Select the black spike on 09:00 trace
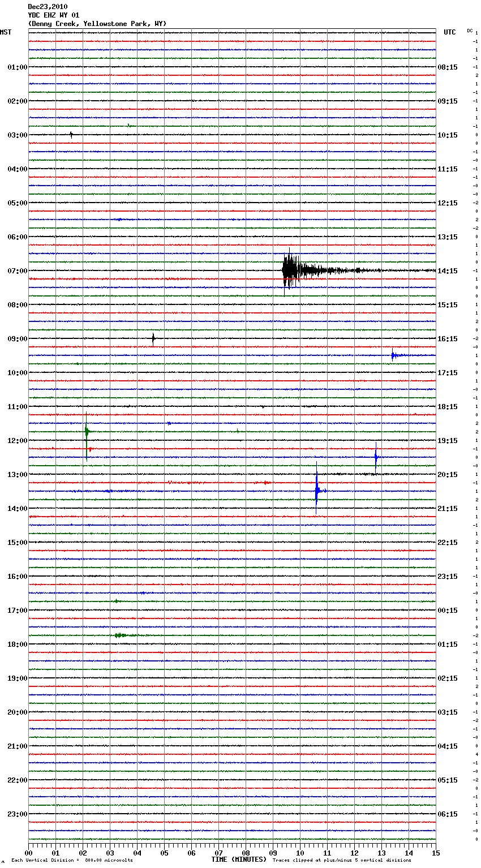481x868 pixels. tap(153, 339)
